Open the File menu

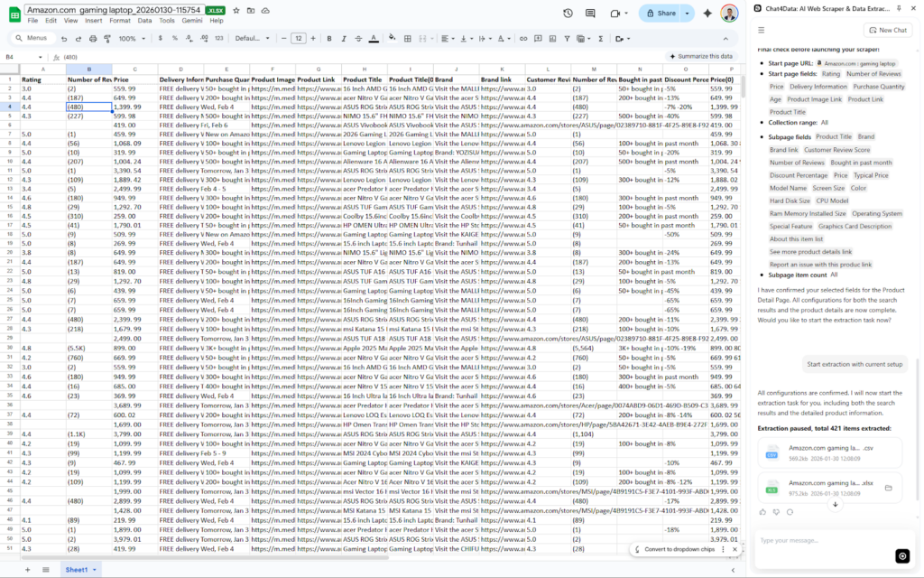click(x=32, y=21)
